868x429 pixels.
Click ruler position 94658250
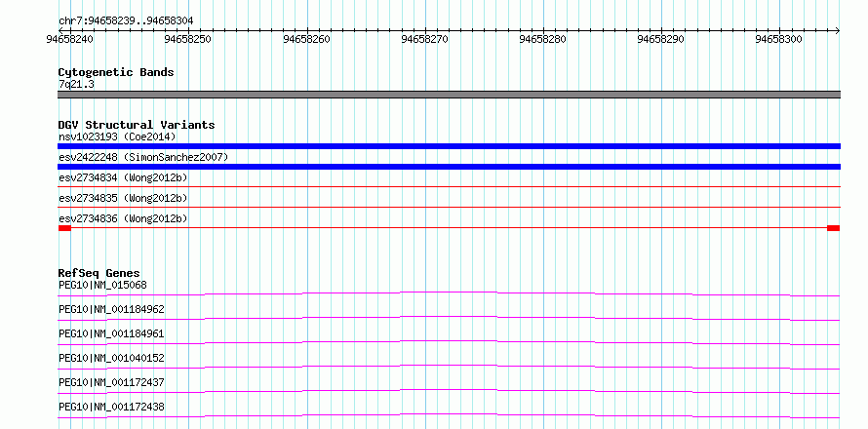click(188, 39)
